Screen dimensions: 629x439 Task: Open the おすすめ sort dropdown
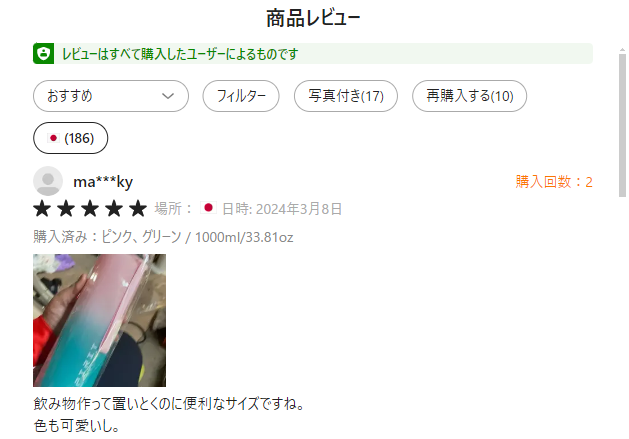point(111,96)
